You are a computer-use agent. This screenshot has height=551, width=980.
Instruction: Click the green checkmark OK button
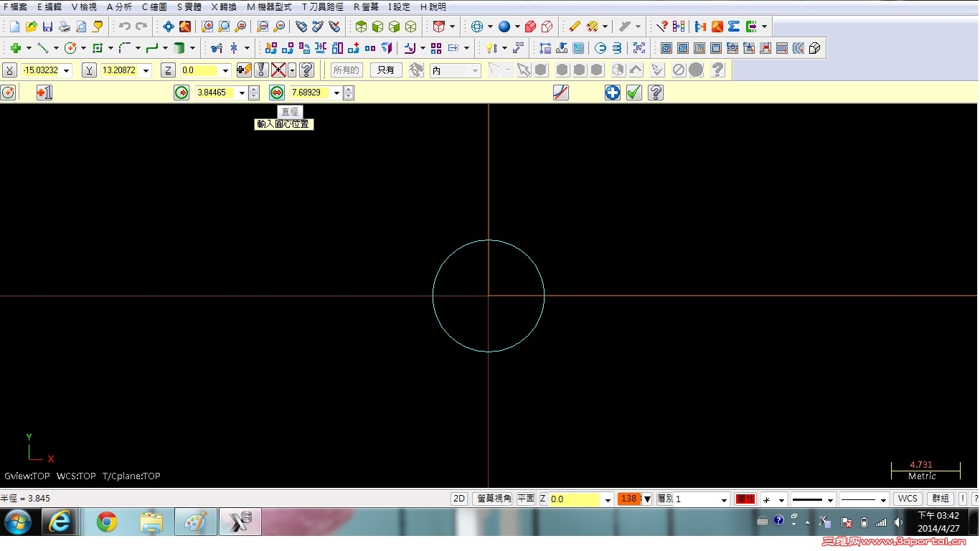click(633, 93)
